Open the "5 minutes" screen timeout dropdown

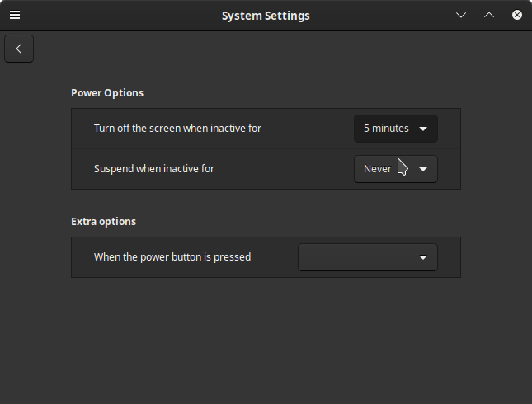(x=396, y=129)
